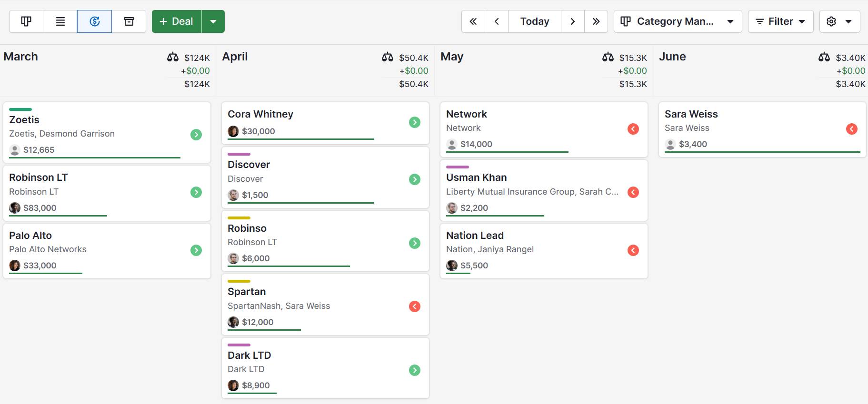Jump forward several months with double-right arrow
Screen dimensions: 868x404
(596, 21)
